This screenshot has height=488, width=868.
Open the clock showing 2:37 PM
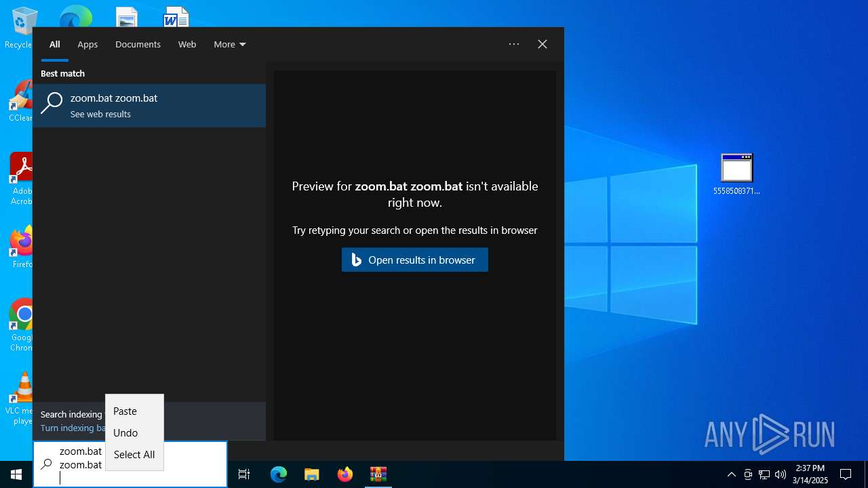click(810, 474)
